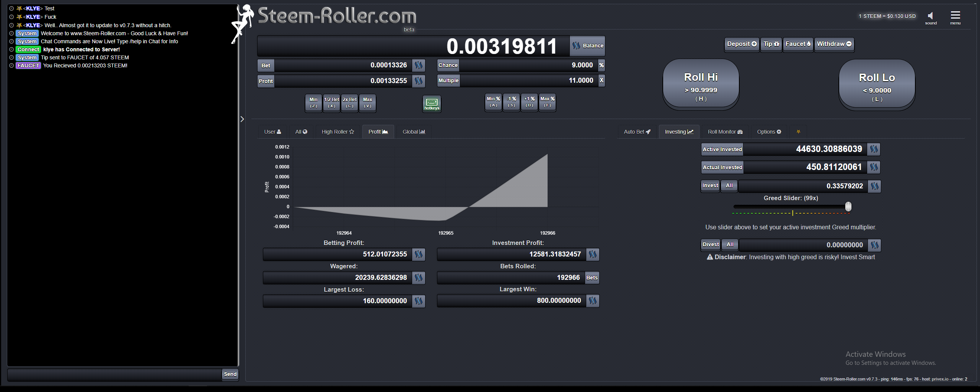
Task: Open the User tab
Action: 272,132
